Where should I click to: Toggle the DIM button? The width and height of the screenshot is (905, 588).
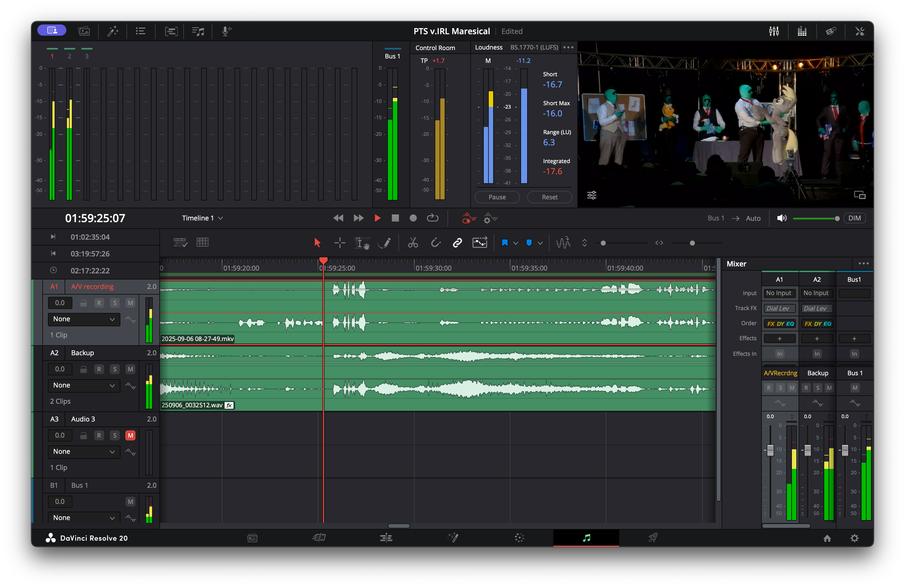pyautogui.click(x=854, y=218)
